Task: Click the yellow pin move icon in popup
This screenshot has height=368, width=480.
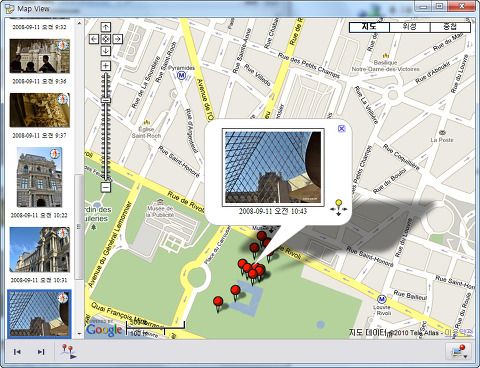Action: click(339, 207)
